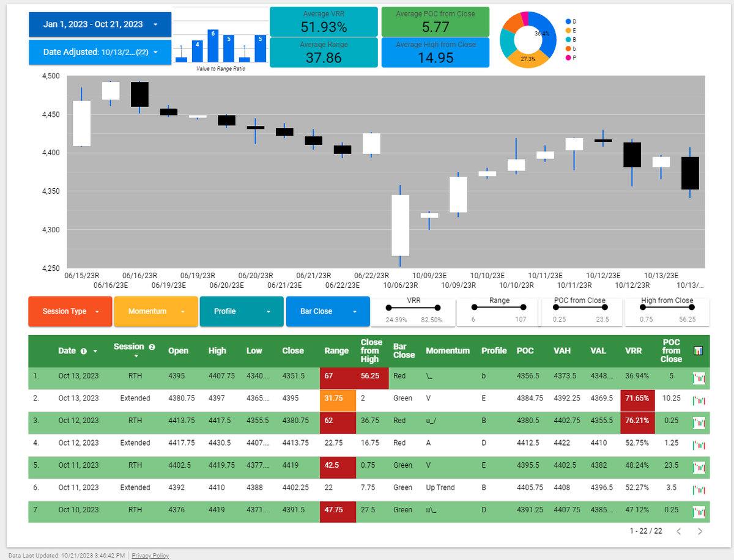Sort table by POC column header
This screenshot has height=560, width=734.
(x=525, y=351)
